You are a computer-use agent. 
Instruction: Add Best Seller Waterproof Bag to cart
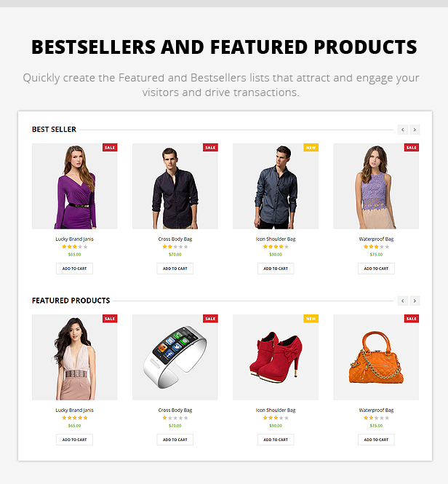coord(376,269)
